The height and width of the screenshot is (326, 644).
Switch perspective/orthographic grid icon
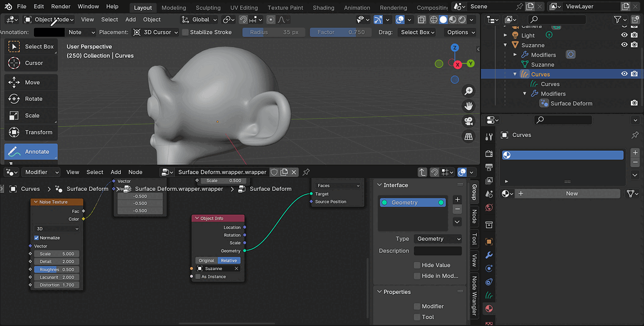(x=468, y=136)
